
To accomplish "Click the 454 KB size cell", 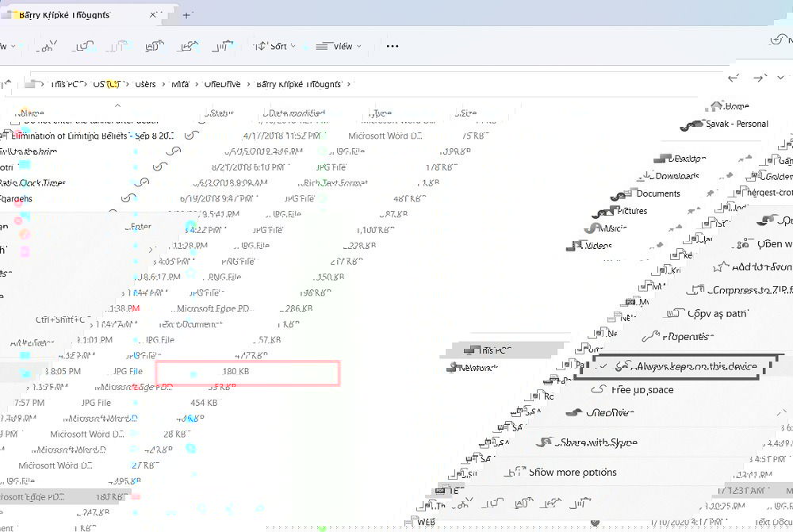I will [x=204, y=403].
